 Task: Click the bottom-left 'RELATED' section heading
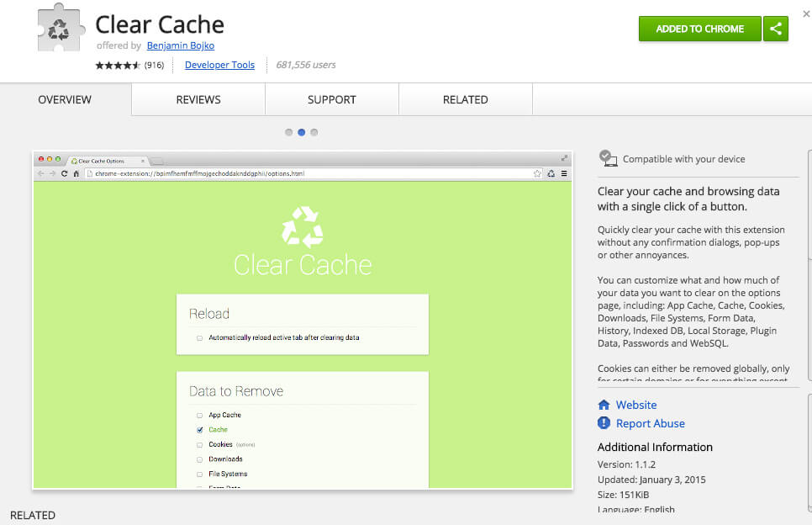pos(33,515)
